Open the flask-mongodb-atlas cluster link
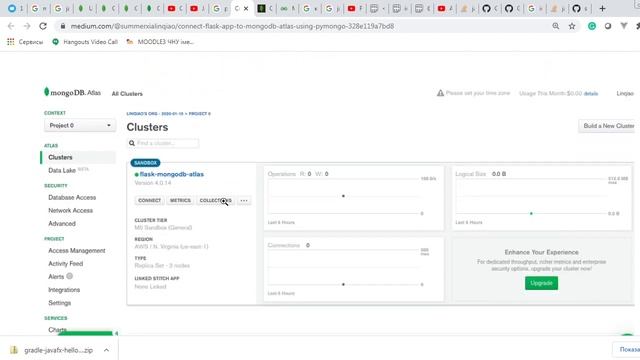This screenshot has width=640, height=360. [x=171, y=174]
